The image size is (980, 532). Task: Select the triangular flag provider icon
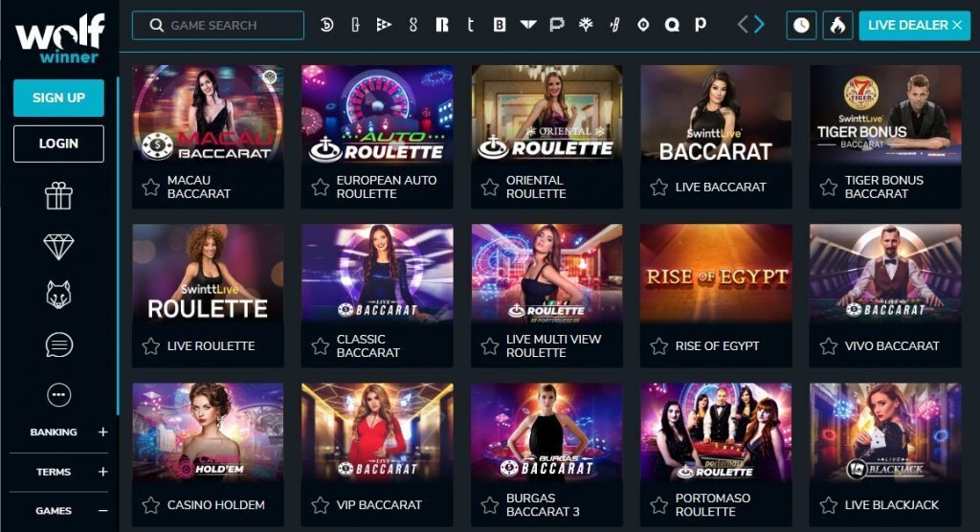click(x=384, y=25)
